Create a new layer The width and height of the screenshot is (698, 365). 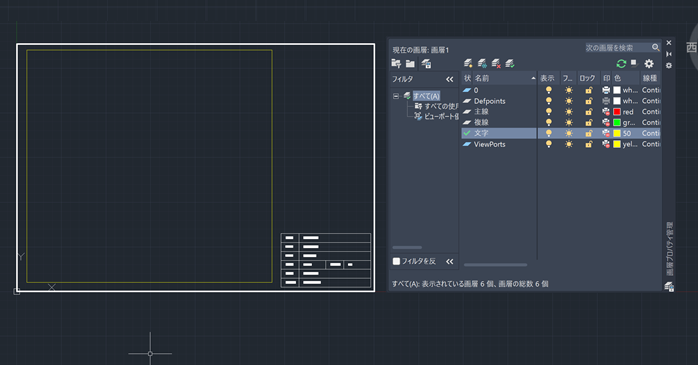(468, 64)
